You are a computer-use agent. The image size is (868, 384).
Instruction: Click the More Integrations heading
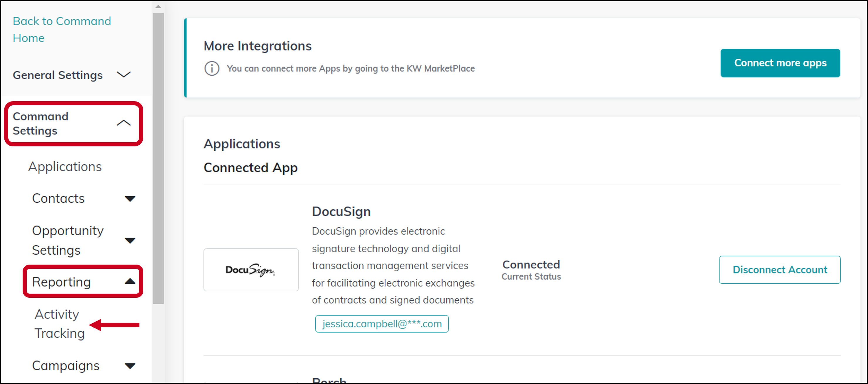pyautogui.click(x=258, y=46)
